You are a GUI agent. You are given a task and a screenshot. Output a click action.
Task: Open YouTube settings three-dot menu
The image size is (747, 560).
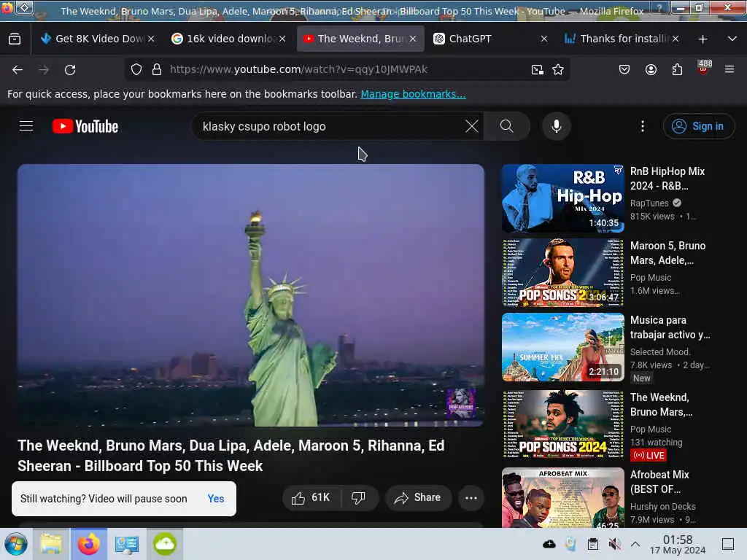(x=643, y=126)
